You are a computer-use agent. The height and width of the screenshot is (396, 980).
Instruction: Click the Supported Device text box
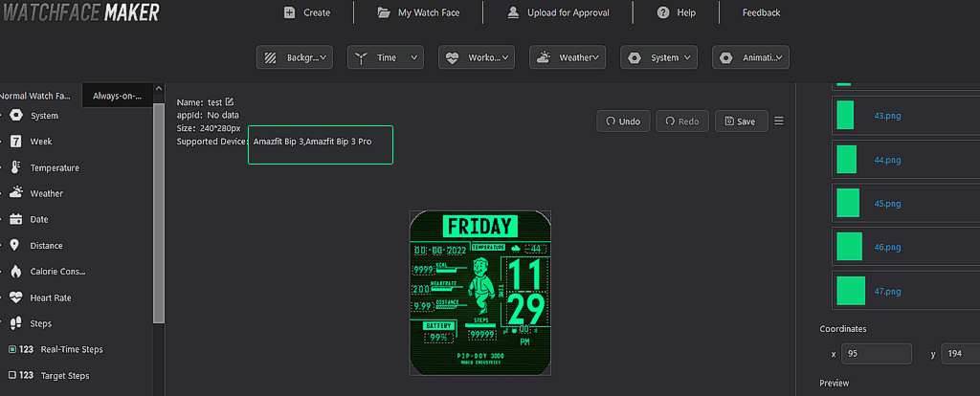tap(321, 144)
